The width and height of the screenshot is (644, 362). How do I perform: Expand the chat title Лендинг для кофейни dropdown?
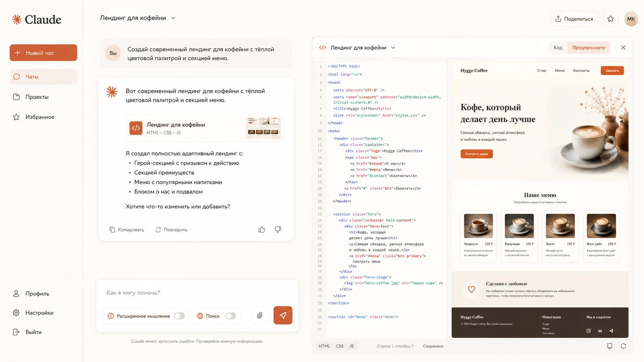173,18
